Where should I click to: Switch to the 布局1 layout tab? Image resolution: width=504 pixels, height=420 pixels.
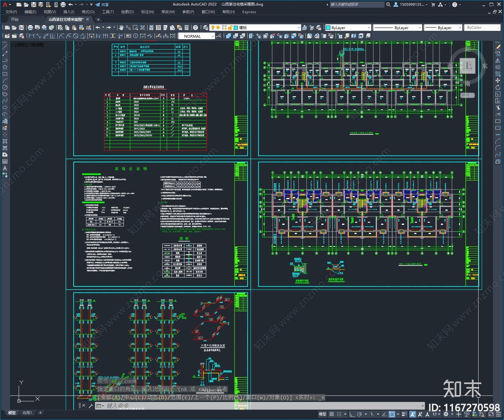point(27,413)
